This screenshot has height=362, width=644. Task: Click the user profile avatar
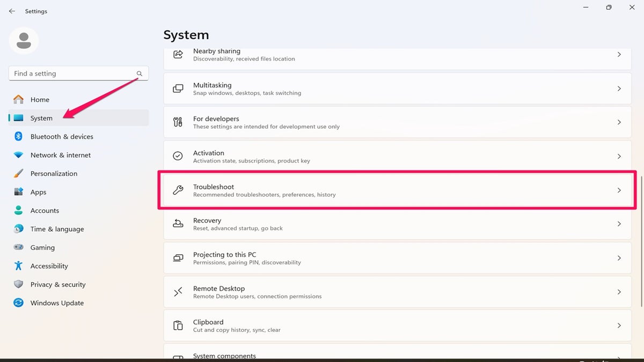[24, 41]
